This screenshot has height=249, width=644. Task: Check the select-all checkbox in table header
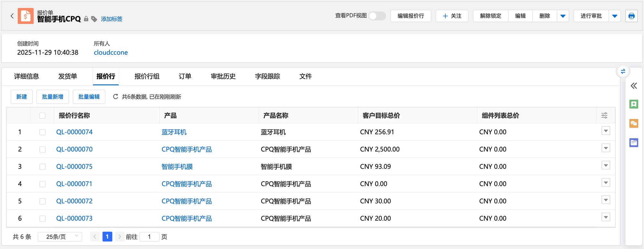pos(42,116)
